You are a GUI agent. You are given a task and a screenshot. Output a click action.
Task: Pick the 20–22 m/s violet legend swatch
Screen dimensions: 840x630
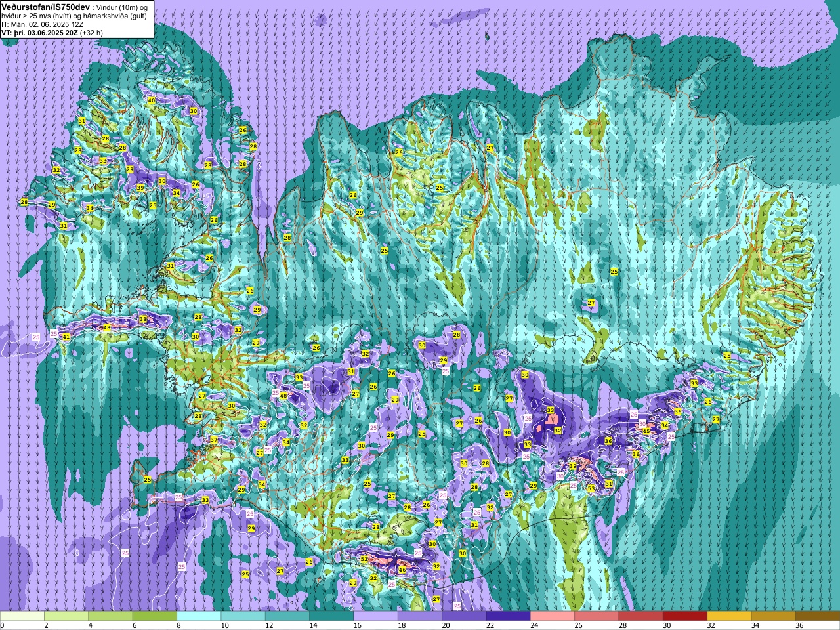464,616
